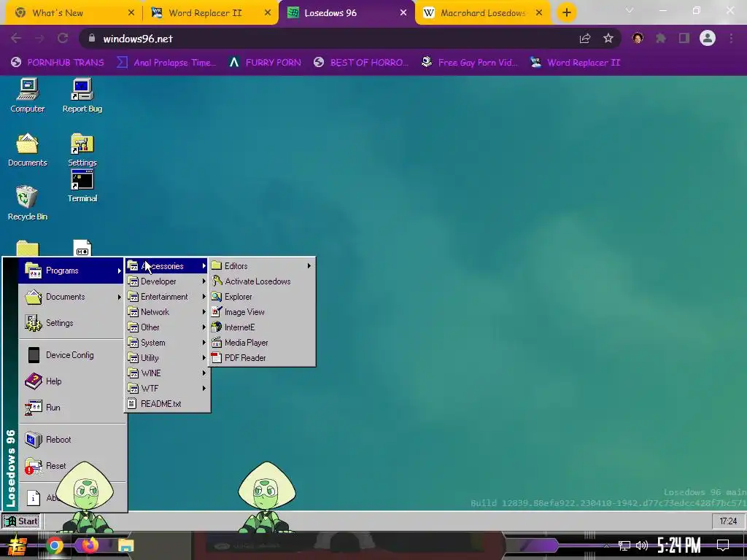
Task: Open the Computer desktop icon
Action: 28,96
